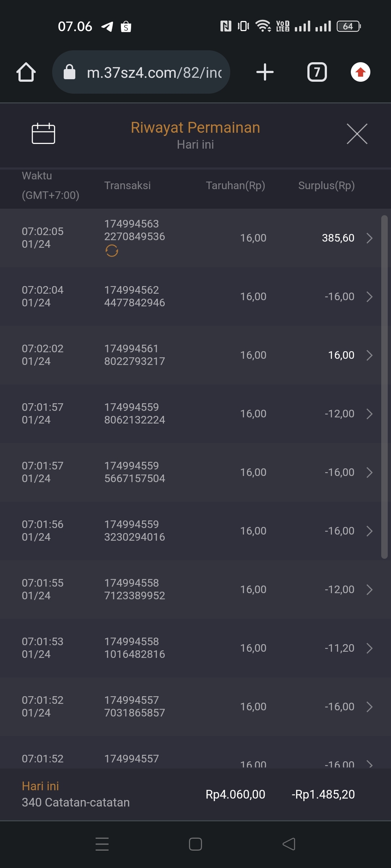Image resolution: width=391 pixels, height=868 pixels.
Task: Select the m.37sz4.com address bar
Action: coord(154,73)
